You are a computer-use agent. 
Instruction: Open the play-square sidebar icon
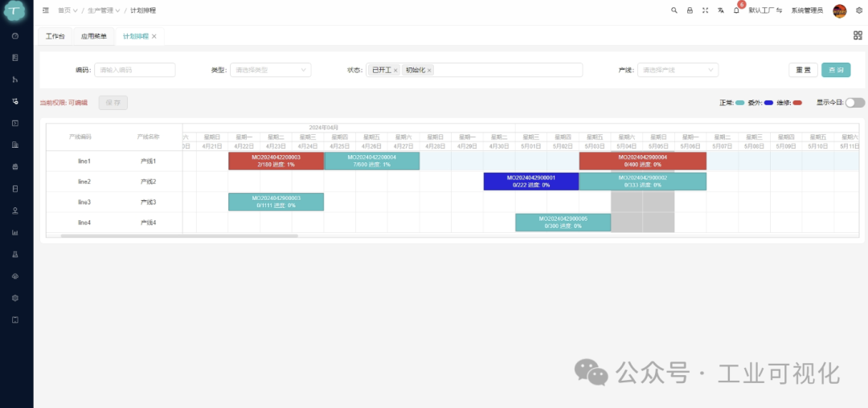click(15, 124)
